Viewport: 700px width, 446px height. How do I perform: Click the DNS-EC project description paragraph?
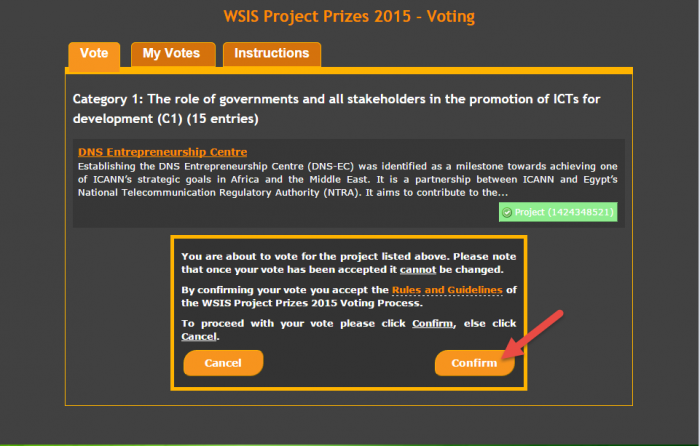(x=349, y=178)
